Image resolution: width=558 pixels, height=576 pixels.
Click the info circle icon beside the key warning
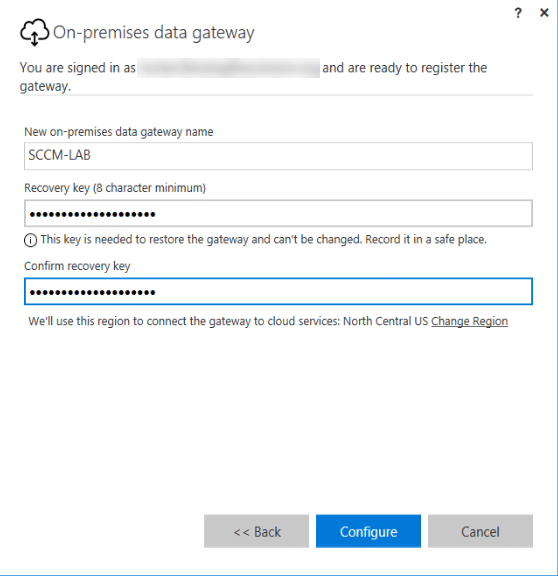click(x=30, y=240)
